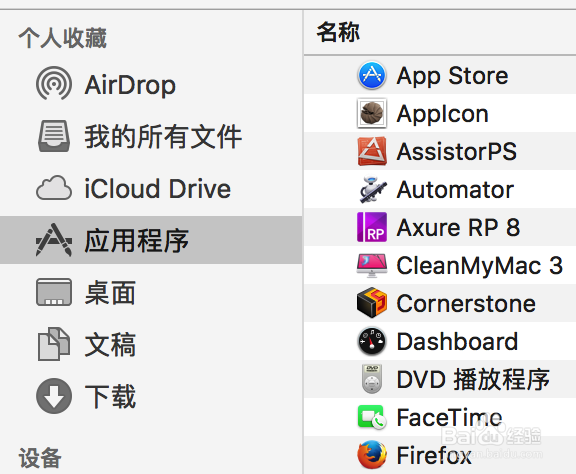The width and height of the screenshot is (576, 474).
Task: Open 文稿 folder label
Action: (x=110, y=344)
